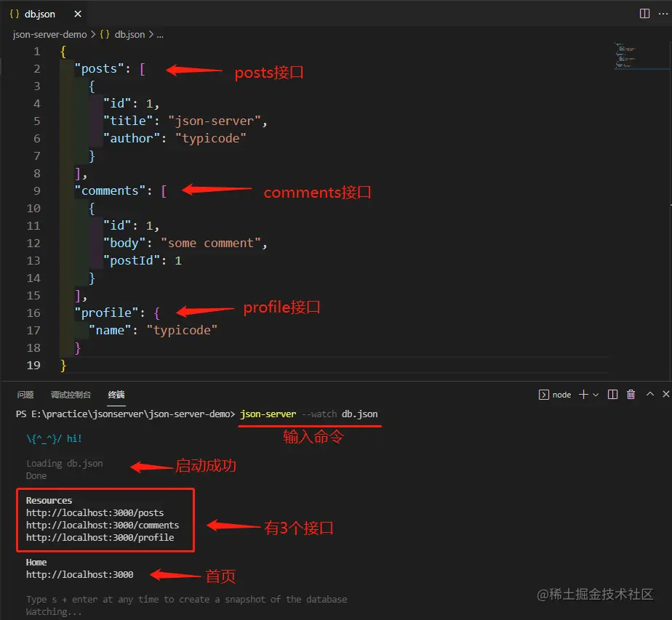672x620 pixels.
Task: Open a split editor view
Action: (644, 13)
